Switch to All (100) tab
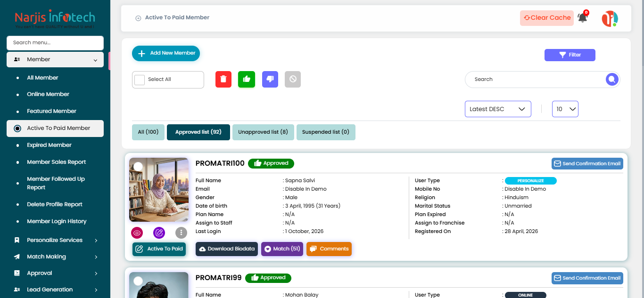Image resolution: width=644 pixels, height=298 pixels. (148, 132)
